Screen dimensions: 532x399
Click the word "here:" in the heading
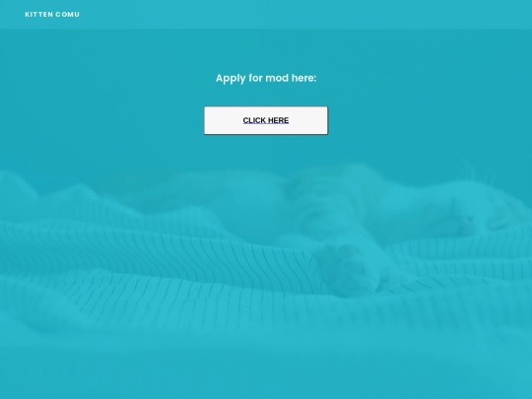click(x=303, y=78)
